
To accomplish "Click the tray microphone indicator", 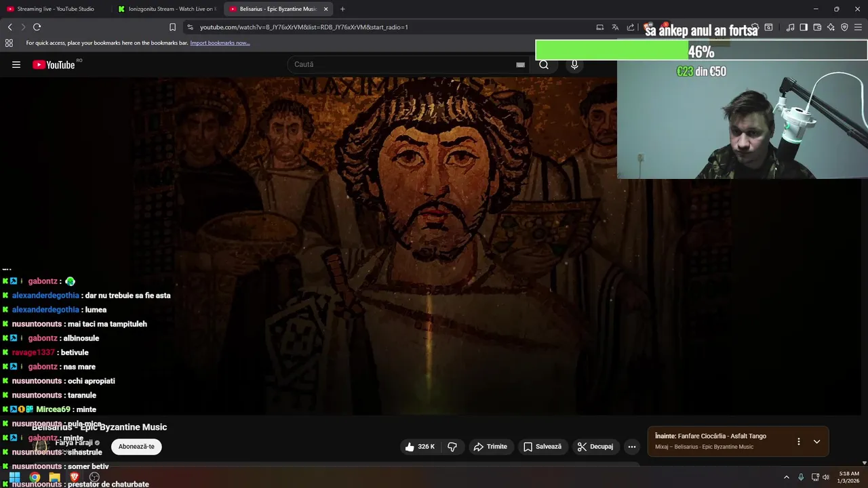I will pos(801,477).
